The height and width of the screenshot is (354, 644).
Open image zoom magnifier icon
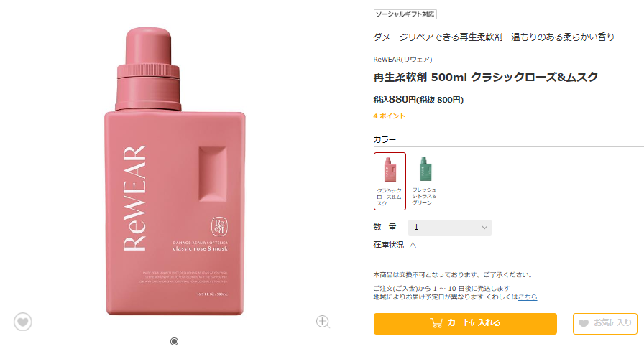323,322
